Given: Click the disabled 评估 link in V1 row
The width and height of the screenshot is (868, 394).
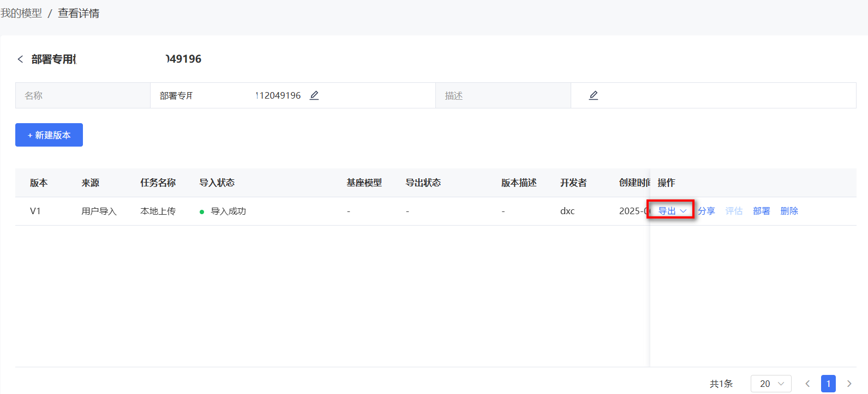Looking at the screenshot, I should click(734, 211).
